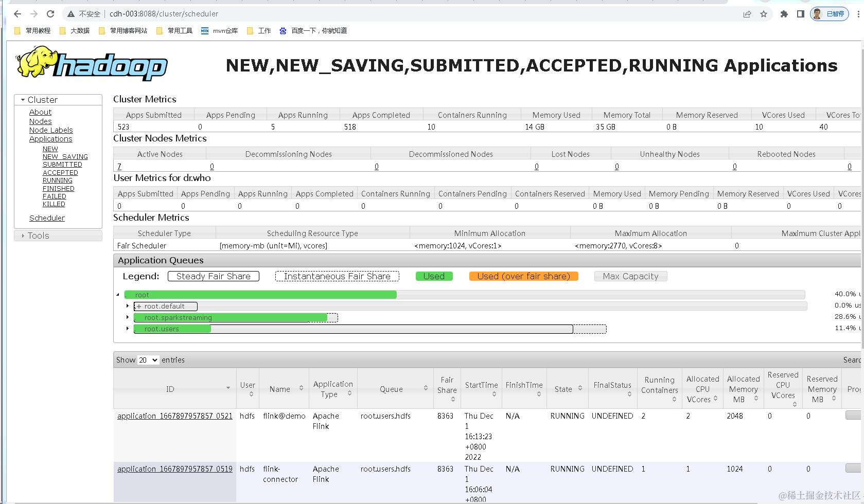Click the browser forward arrow
The height and width of the screenshot is (504, 864).
pos(34,14)
